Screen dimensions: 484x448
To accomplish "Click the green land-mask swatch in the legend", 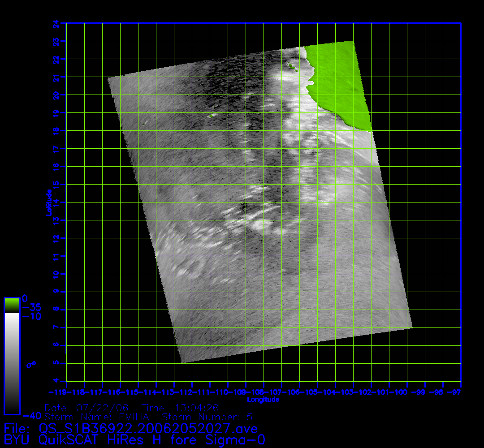I will coord(12,305).
